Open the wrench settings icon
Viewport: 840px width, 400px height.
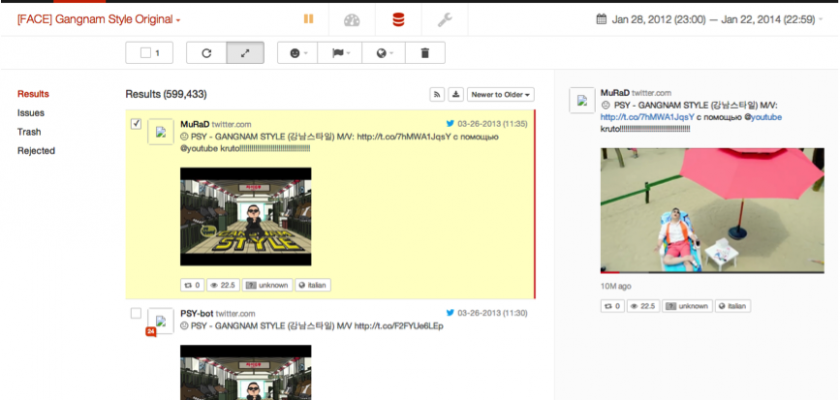445,20
